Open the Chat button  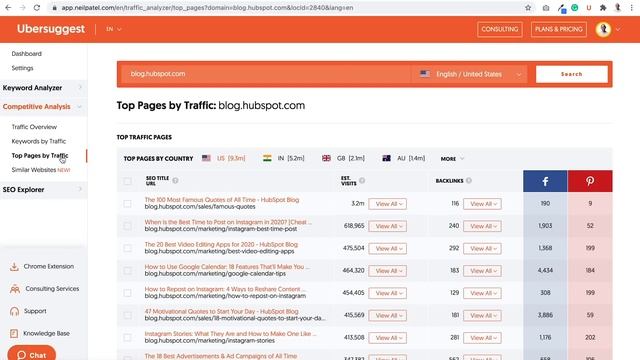31,354
